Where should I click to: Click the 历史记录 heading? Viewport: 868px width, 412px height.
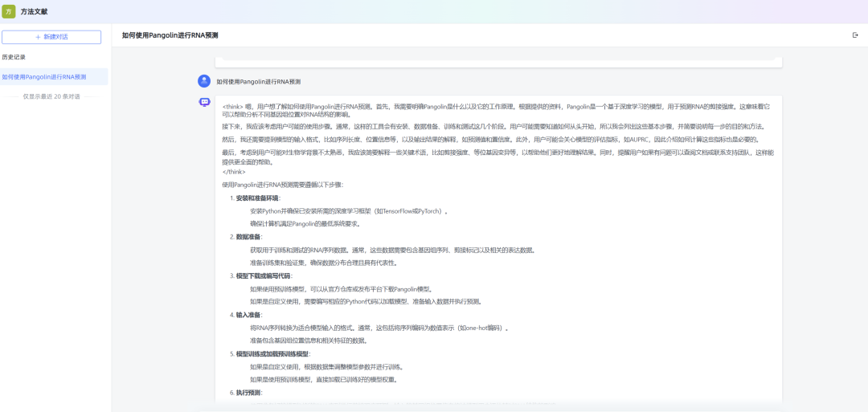14,57
